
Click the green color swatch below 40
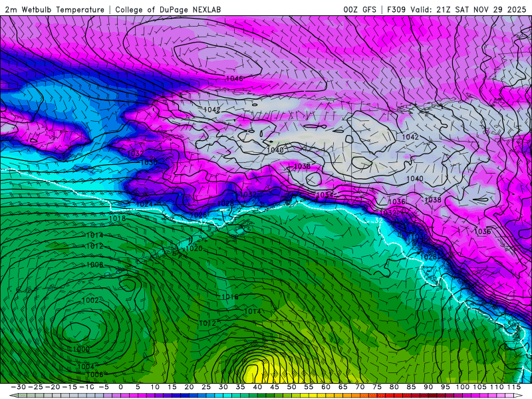(261, 396)
